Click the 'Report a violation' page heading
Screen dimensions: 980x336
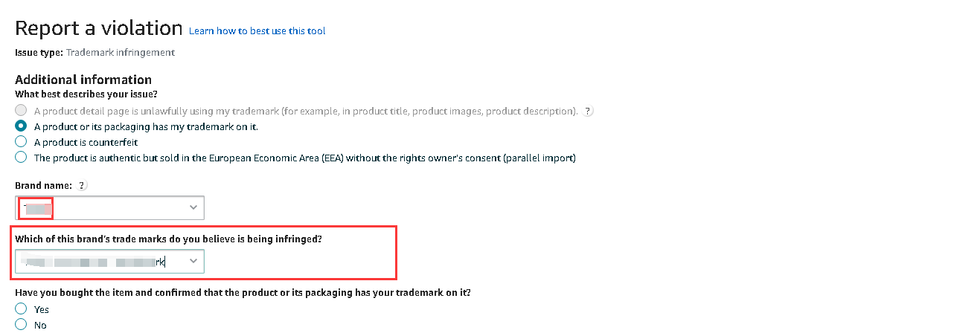(x=99, y=29)
